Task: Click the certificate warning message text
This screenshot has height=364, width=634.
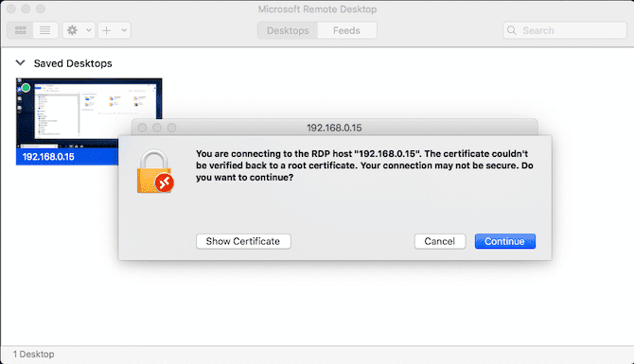Action: [364, 165]
